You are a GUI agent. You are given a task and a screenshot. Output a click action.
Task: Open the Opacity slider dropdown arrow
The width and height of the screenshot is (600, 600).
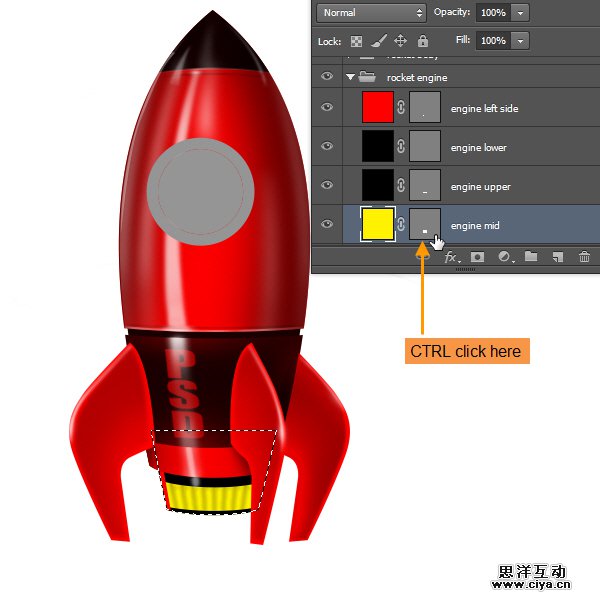(520, 13)
